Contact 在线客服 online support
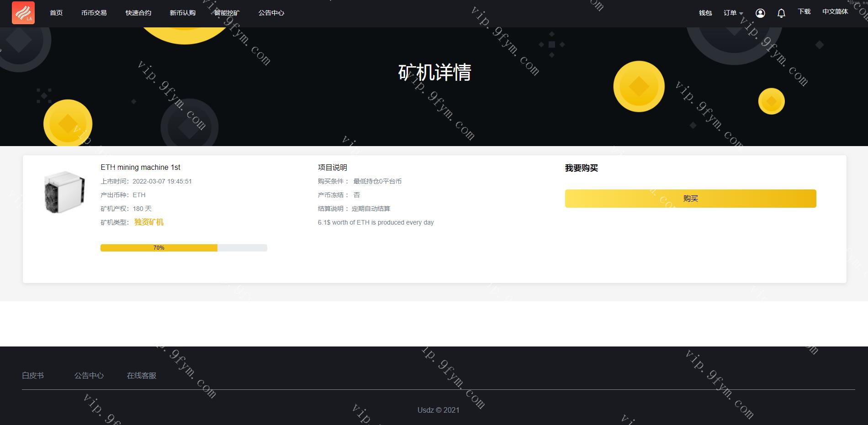 pos(142,376)
